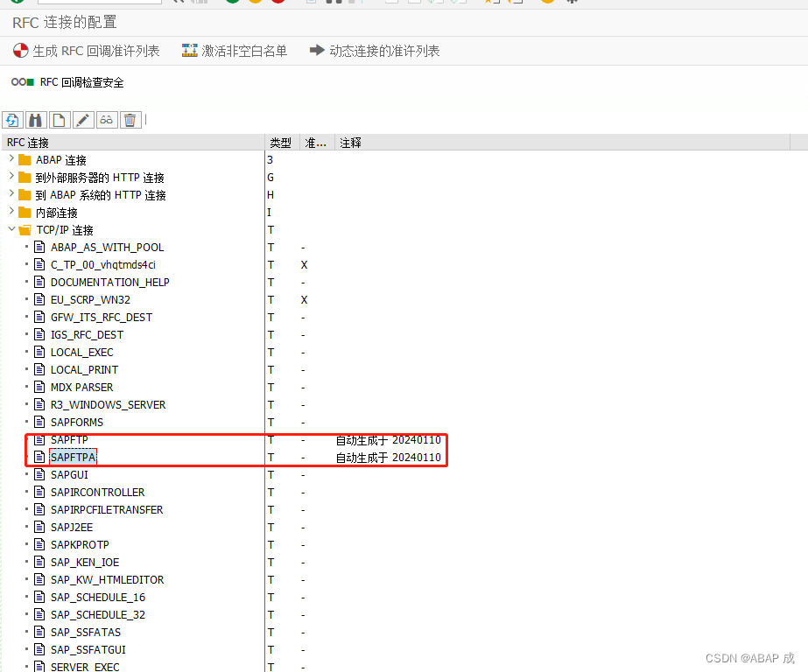Select the pencil Change icon
808x672 pixels.
(x=82, y=119)
